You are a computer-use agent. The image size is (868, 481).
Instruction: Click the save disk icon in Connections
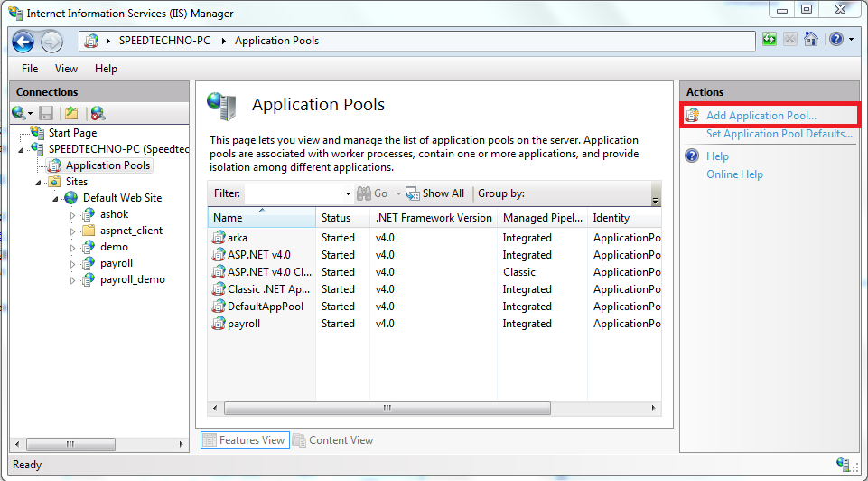[x=46, y=114]
